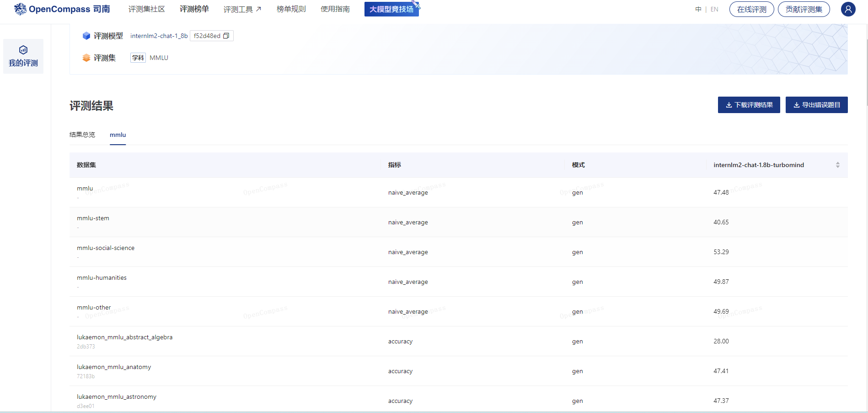
Task: Click the blue cube 评测模型 icon
Action: 86,36
